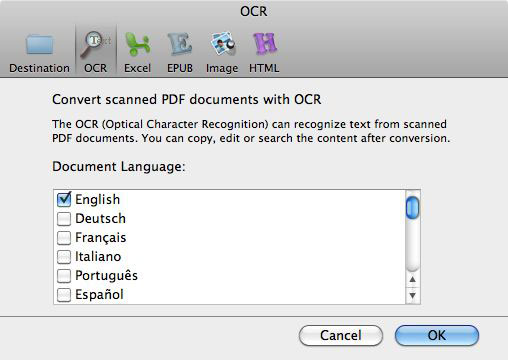Open the EPUB settings icon
This screenshot has width=508, height=360.
tap(180, 44)
